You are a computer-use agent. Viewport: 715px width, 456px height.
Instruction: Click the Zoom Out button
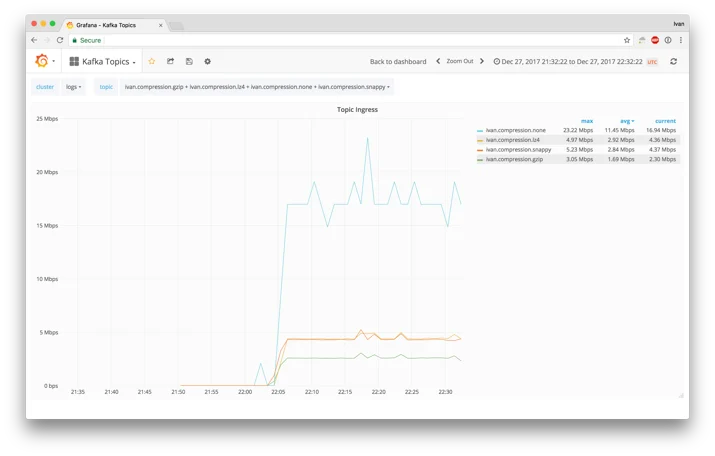click(460, 61)
